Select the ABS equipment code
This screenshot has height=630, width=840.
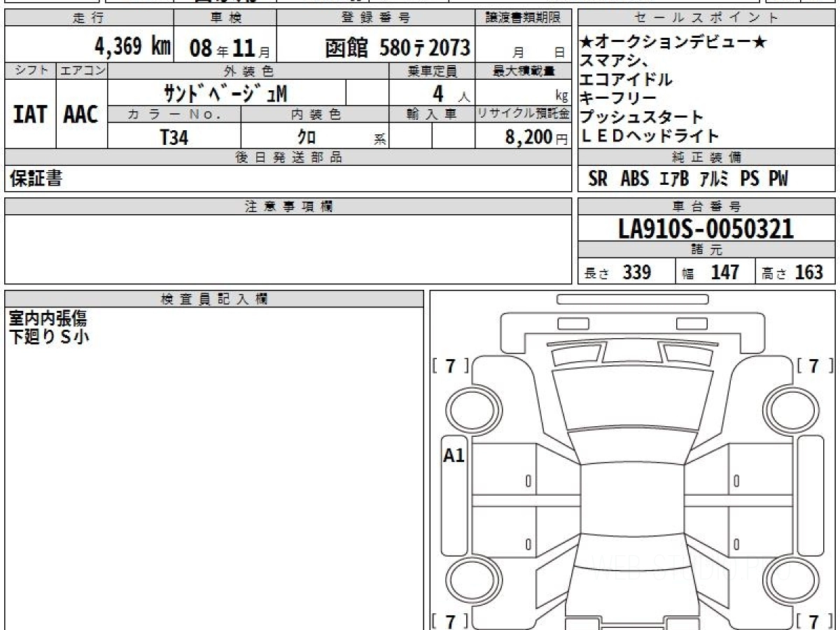[x=635, y=179]
